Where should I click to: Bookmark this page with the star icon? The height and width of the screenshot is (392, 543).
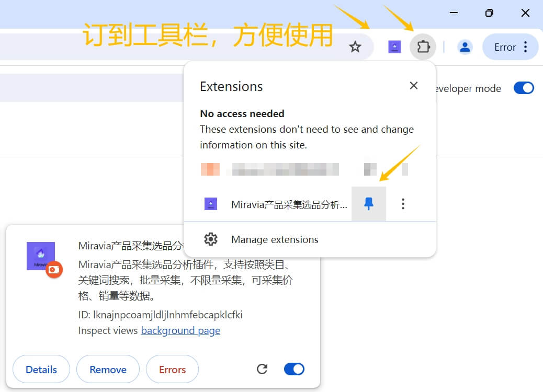(x=355, y=47)
